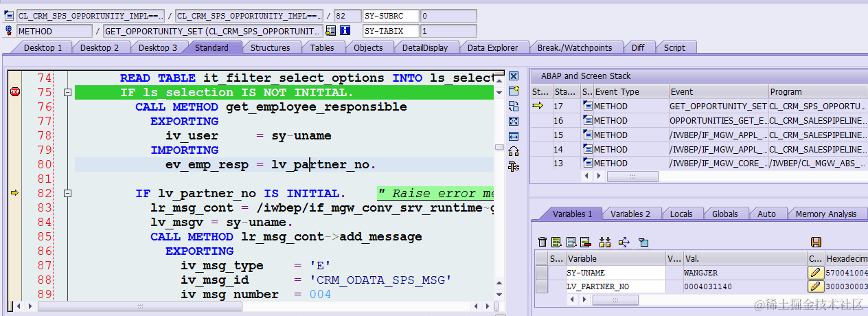Click the orange save floppy icon in Variables panel
Image resolution: width=868 pixels, height=316 pixels.
(x=816, y=242)
